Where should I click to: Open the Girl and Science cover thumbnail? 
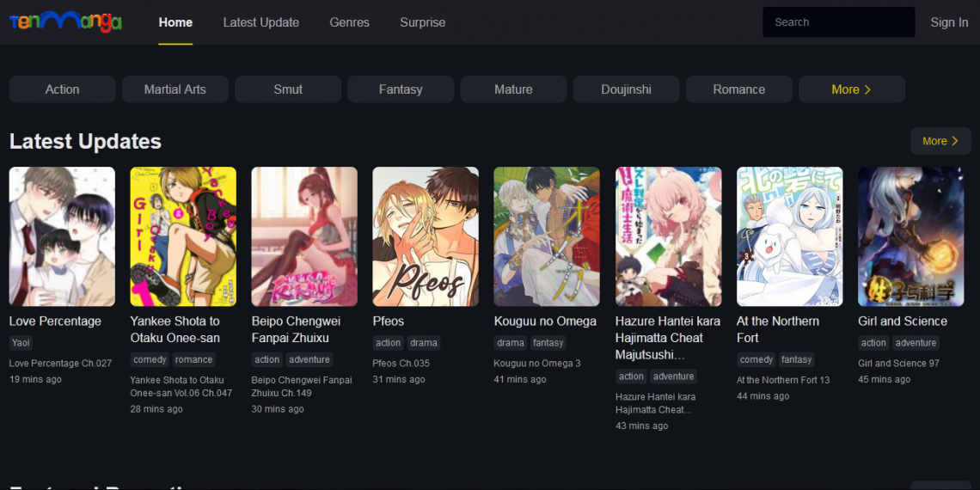(910, 236)
